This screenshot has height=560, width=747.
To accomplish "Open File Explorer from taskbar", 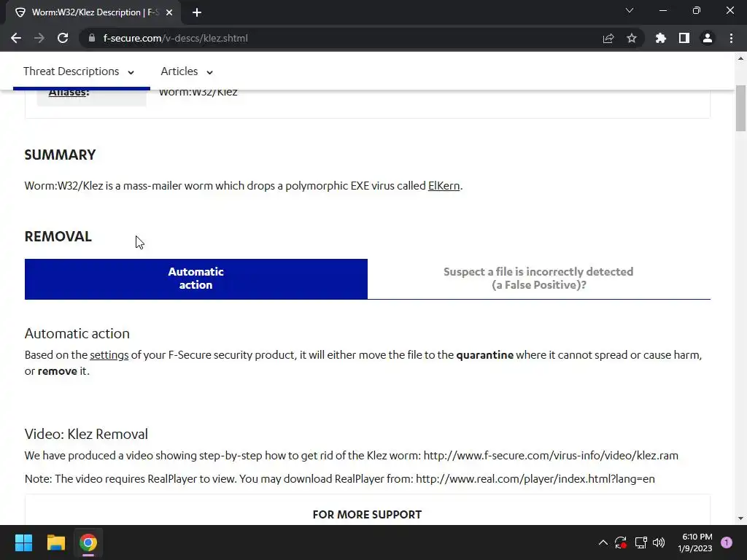I will pyautogui.click(x=55, y=542).
